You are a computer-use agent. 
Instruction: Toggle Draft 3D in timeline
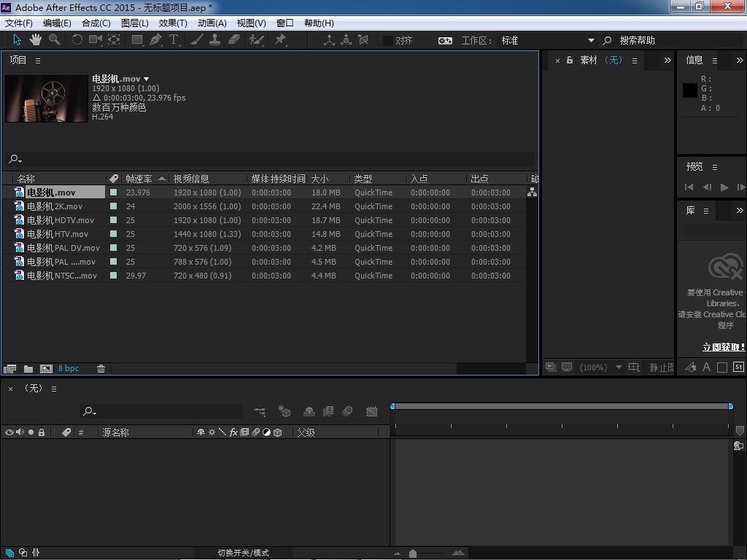pyautogui.click(x=285, y=411)
